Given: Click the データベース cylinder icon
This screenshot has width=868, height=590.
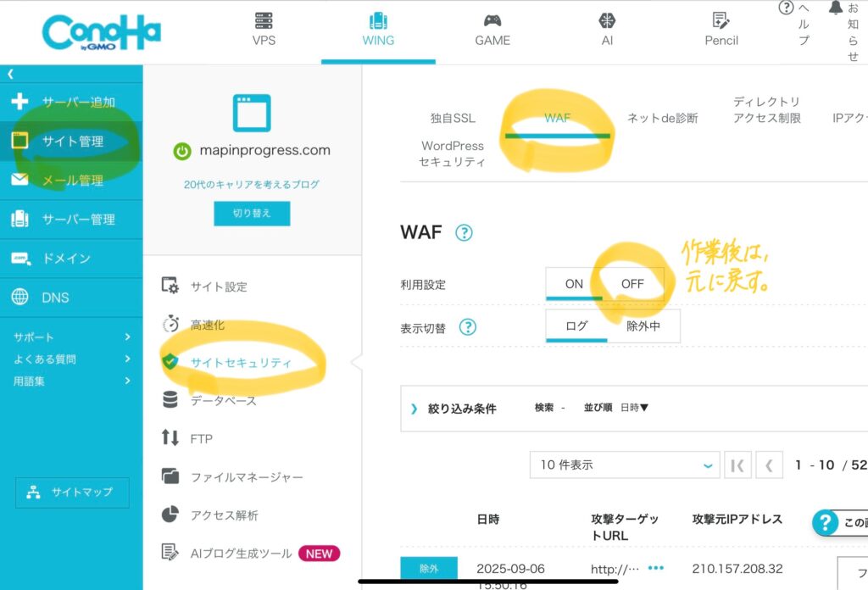Looking at the screenshot, I should click(x=170, y=399).
